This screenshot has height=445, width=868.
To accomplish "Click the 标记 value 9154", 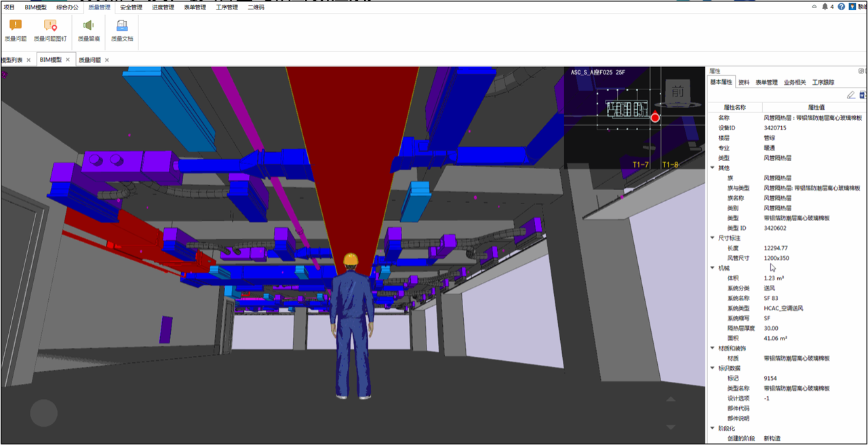I will 770,379.
